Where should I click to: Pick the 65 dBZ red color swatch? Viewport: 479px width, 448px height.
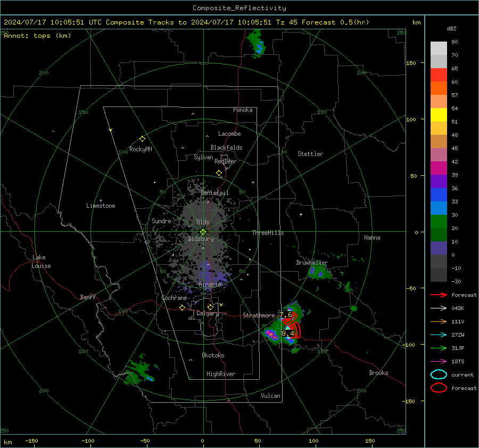tap(439, 75)
